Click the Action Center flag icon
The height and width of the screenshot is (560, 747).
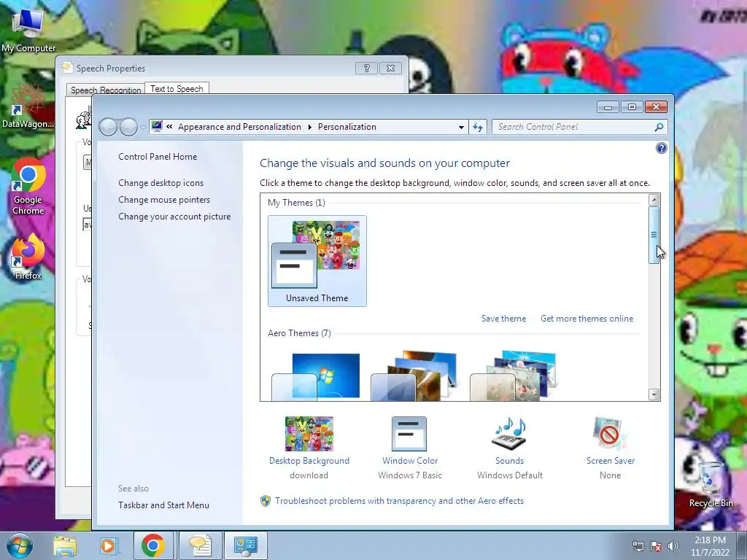[x=656, y=546]
